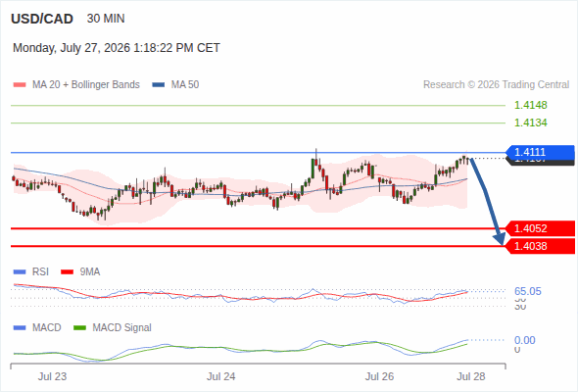
Task: Click the Research Trading Central copyright text
Action: [496, 85]
